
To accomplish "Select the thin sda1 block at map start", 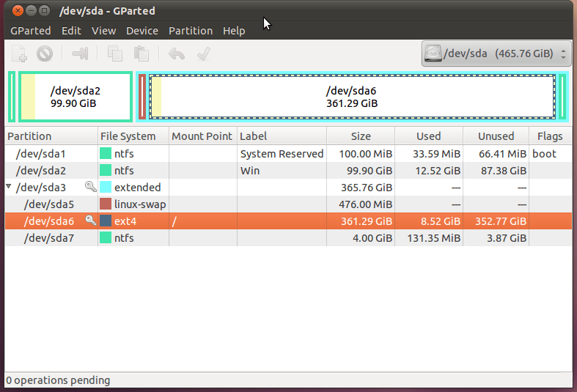I will click(12, 97).
